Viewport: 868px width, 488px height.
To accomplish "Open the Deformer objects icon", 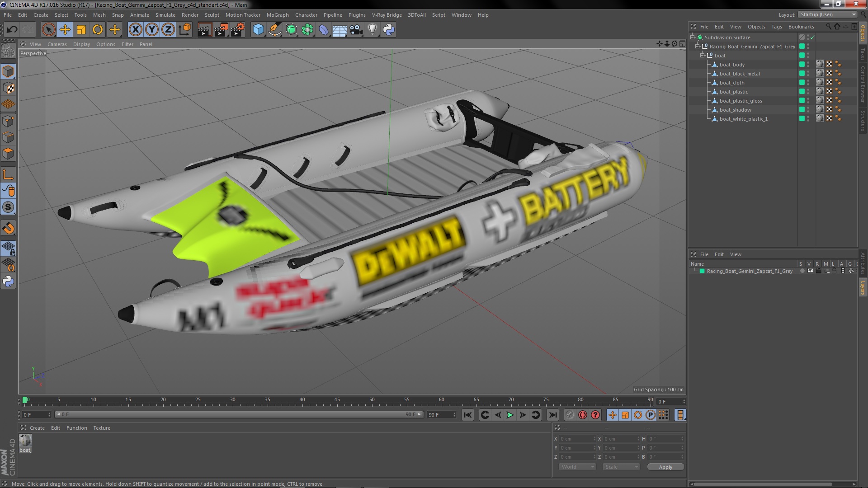I will click(x=324, y=30).
